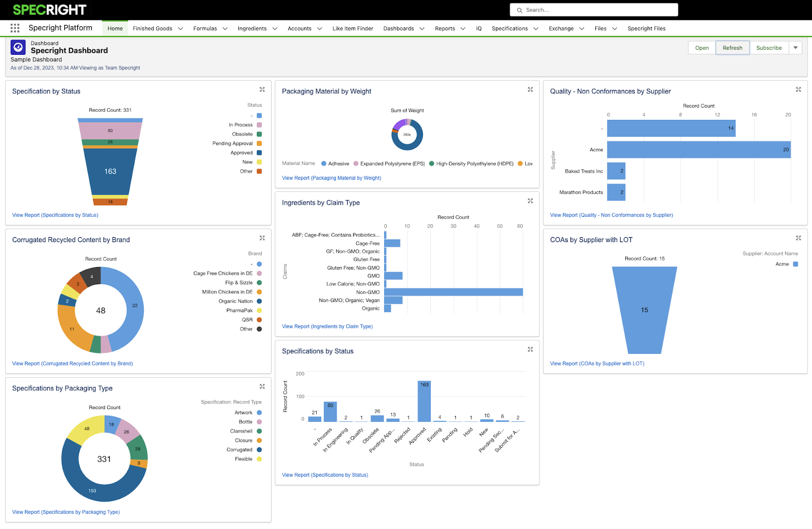Expand the COAs by Supplier with LOT widget
The width and height of the screenshot is (812, 529).
click(x=798, y=238)
